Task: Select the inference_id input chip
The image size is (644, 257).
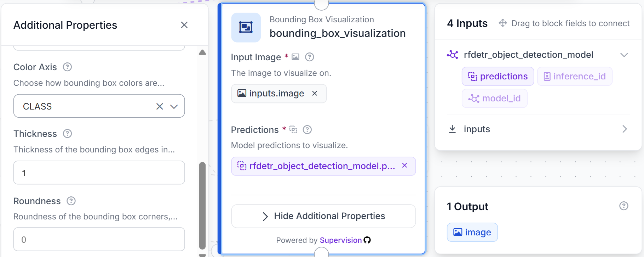Action: [575, 76]
